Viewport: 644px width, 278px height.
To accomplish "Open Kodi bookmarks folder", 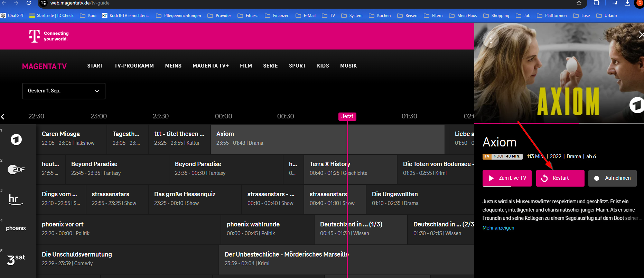I will 88,16.
